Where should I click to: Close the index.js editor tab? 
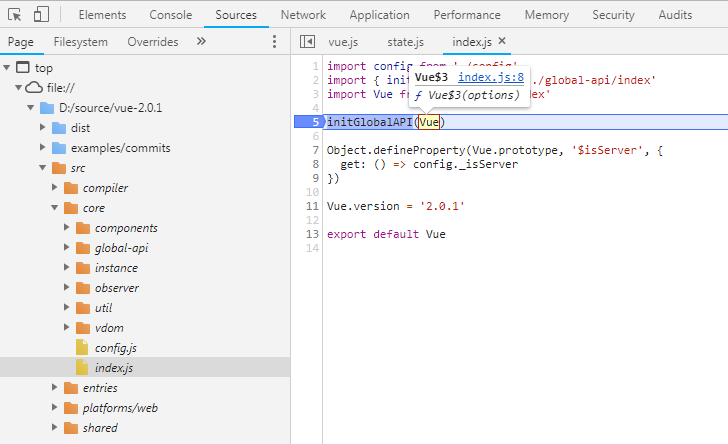(502, 41)
